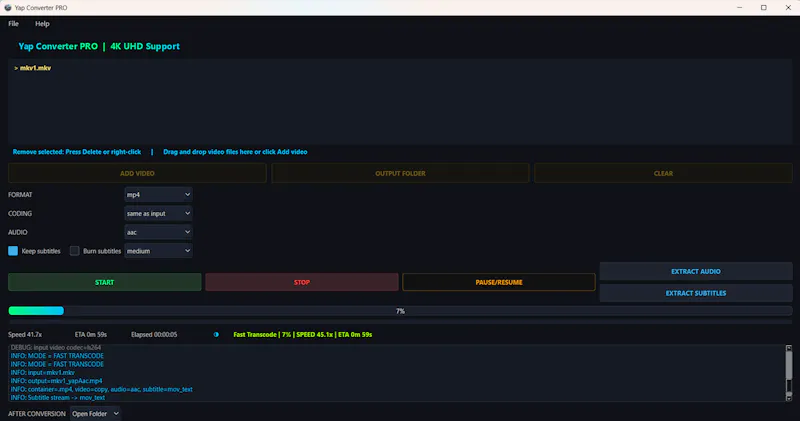Click the log panel scrollbar thumb
Image resolution: width=800 pixels, height=421 pixels.
tap(789, 364)
